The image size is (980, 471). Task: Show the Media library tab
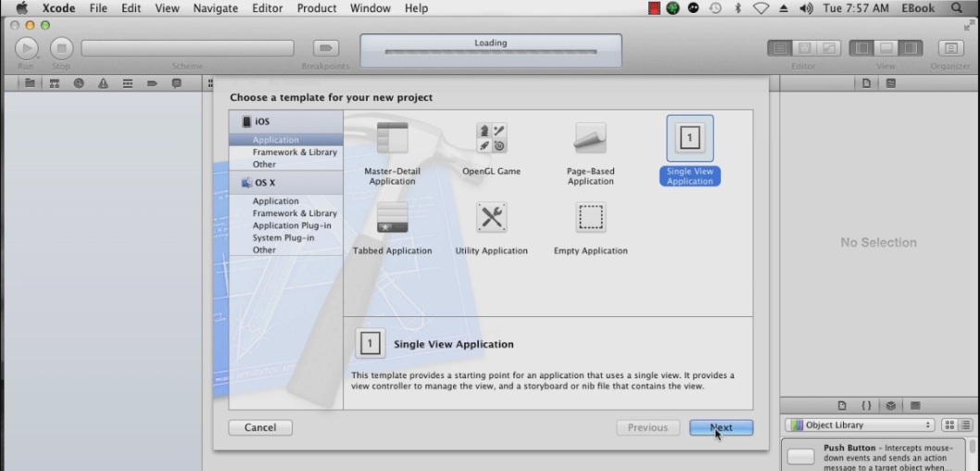tap(915, 405)
